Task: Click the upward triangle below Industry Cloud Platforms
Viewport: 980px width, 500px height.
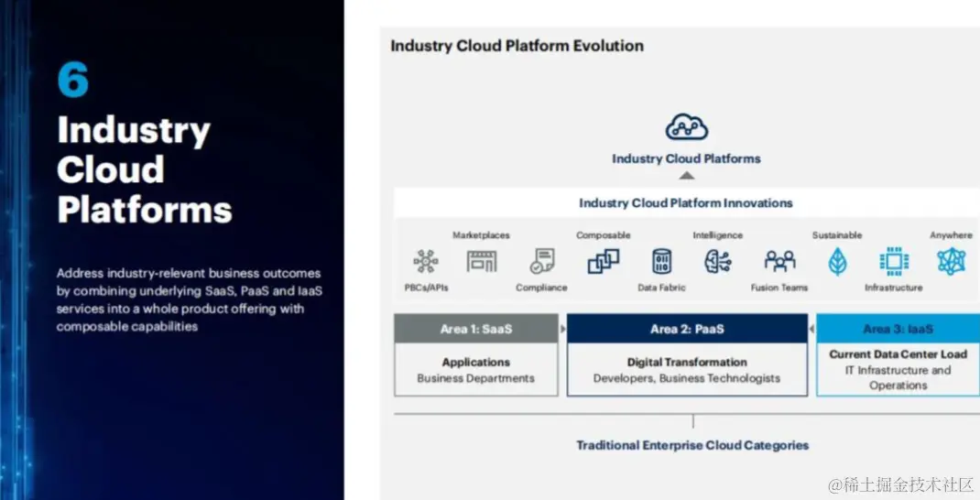Action: [687, 176]
